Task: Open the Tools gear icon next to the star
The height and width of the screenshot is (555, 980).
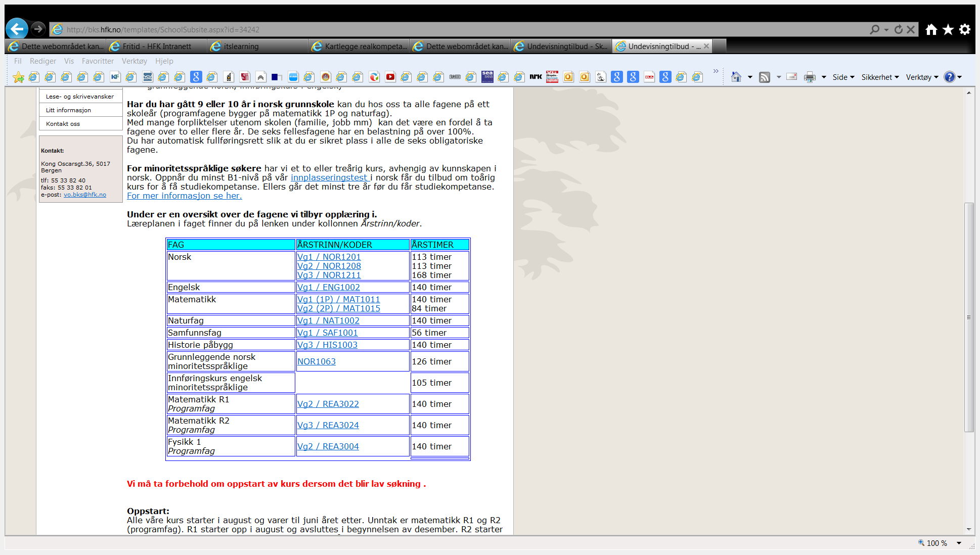Action: [x=965, y=29]
